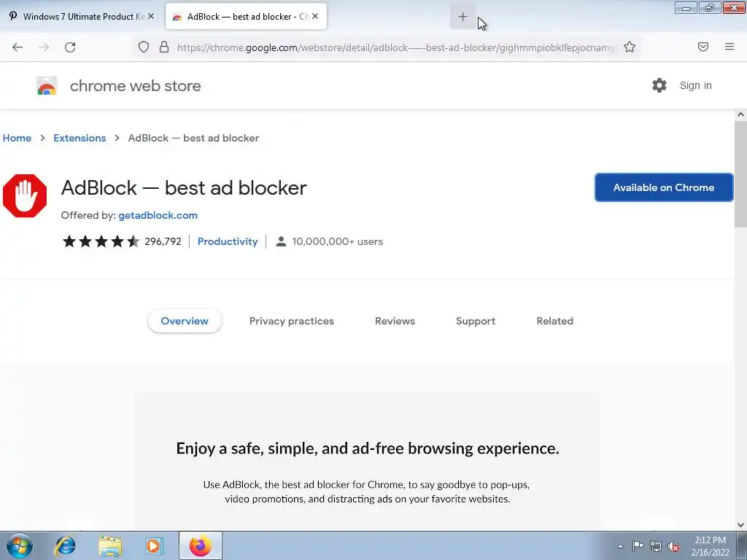Open the Firefox hamburger menu
This screenshot has width=747, height=560.
[x=729, y=47]
